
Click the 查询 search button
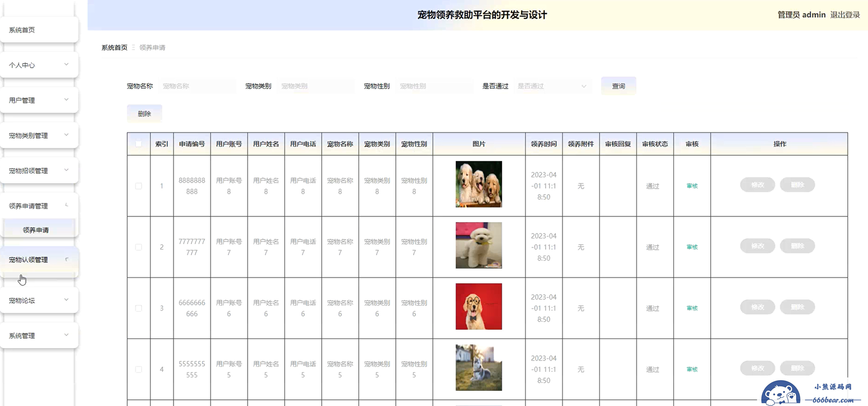[619, 86]
